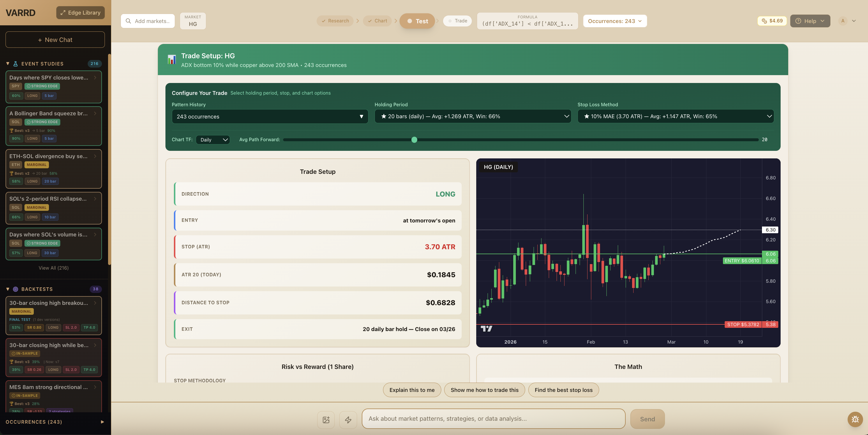Open View All (216) under Event Studies
Viewport: 868px width, 435px height.
(x=53, y=268)
